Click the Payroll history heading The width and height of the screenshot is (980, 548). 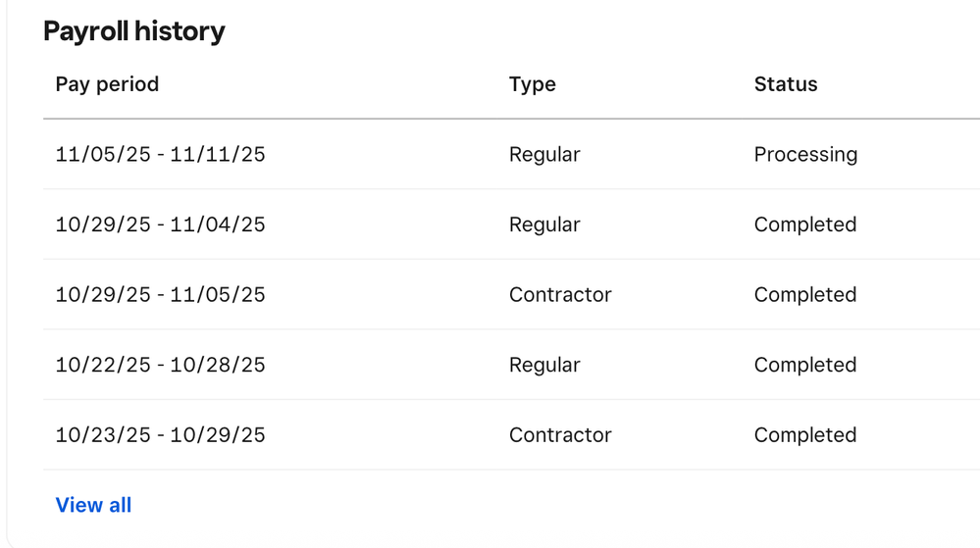[x=134, y=31]
